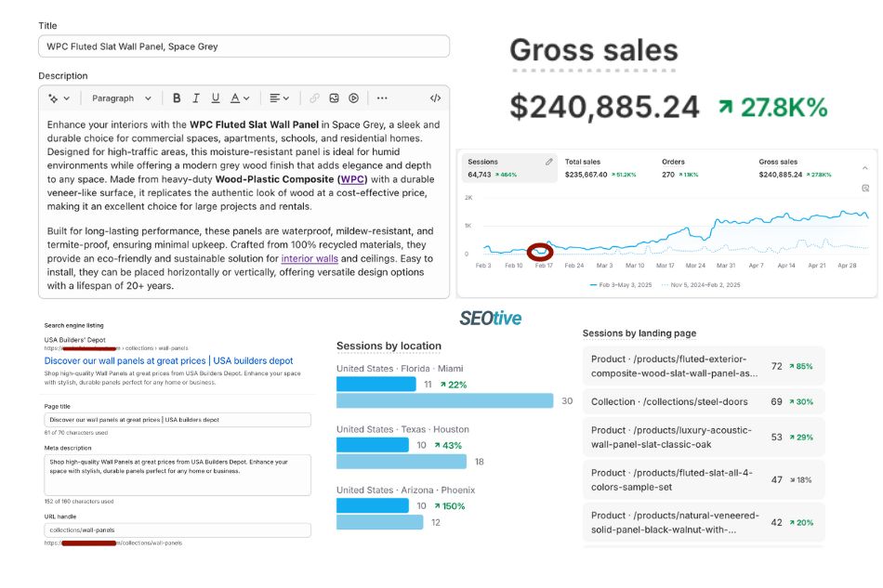Switch to HTML code view
This screenshot has height=588, width=883.
coord(435,98)
